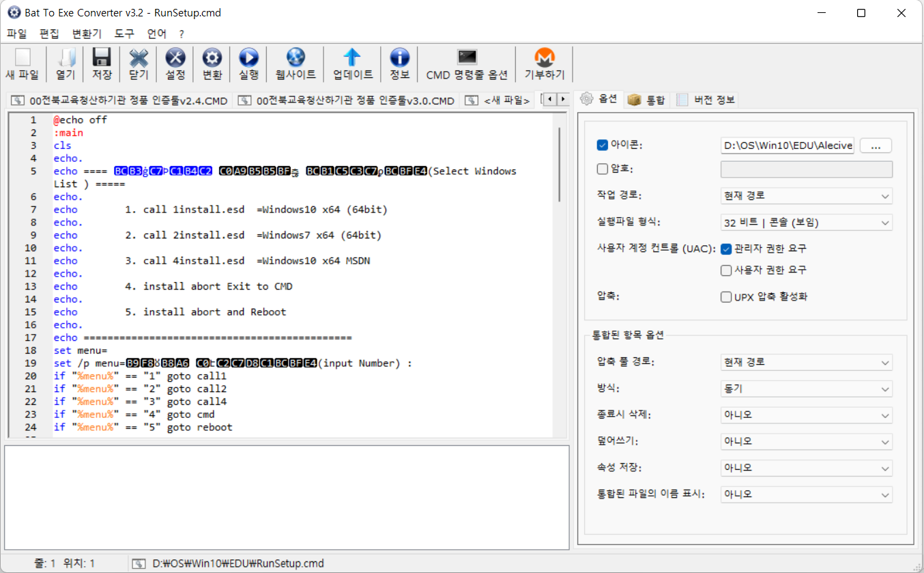Open the 웹사이트 globe icon
Screen dimensions: 924x573
point(295,58)
